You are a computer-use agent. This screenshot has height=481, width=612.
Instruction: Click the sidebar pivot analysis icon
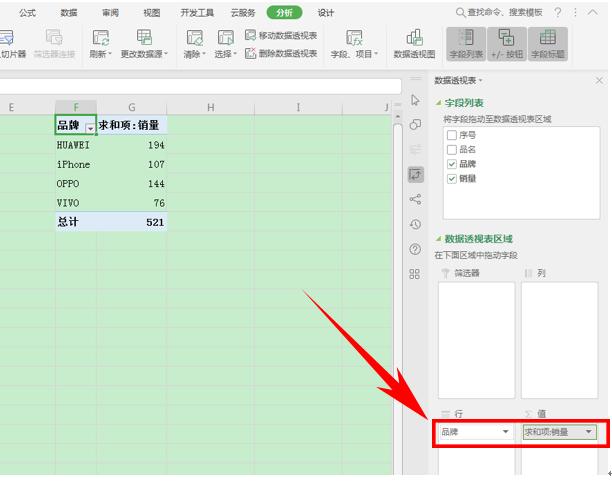[x=416, y=174]
